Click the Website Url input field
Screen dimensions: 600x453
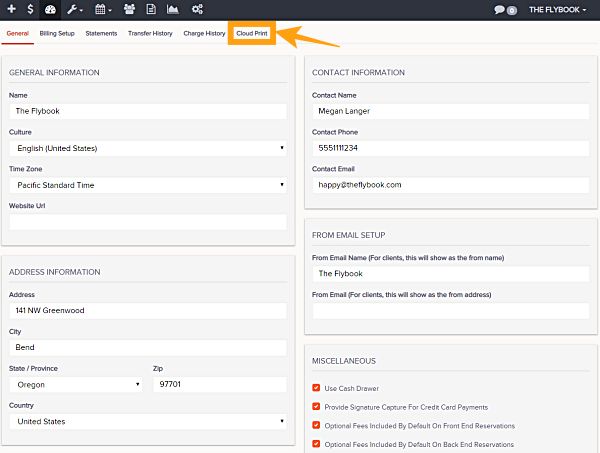pos(148,222)
